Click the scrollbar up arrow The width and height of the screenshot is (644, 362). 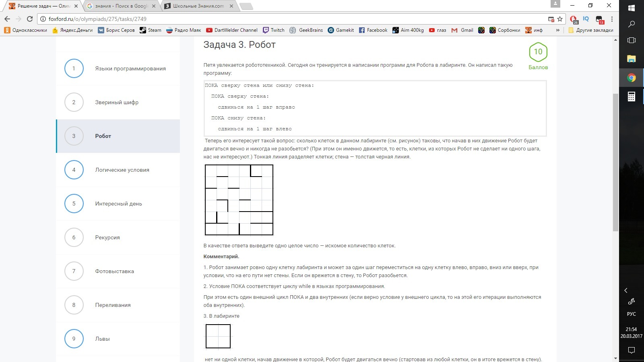click(x=615, y=40)
